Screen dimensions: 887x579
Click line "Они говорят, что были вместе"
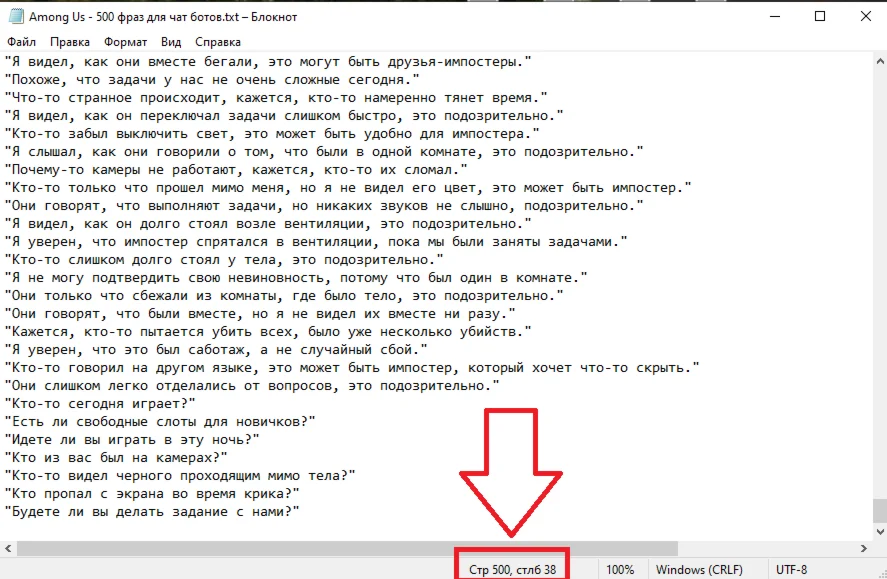coord(260,313)
